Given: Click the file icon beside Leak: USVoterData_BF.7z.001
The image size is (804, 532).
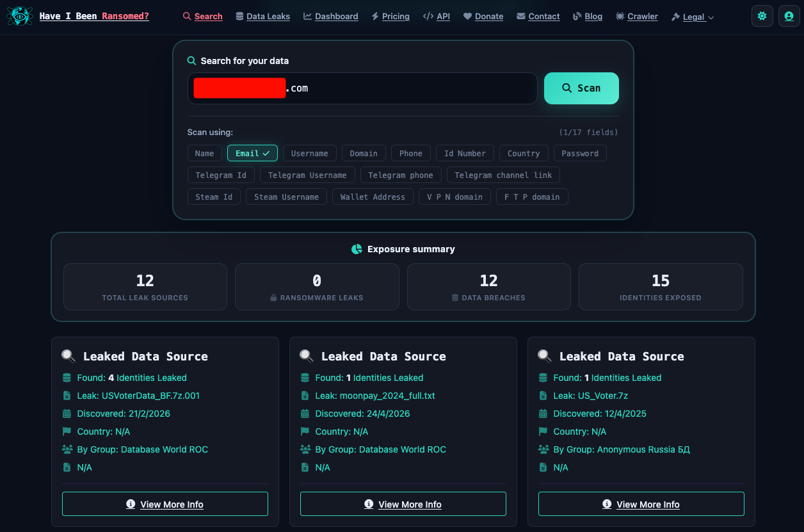Looking at the screenshot, I should tap(67, 396).
